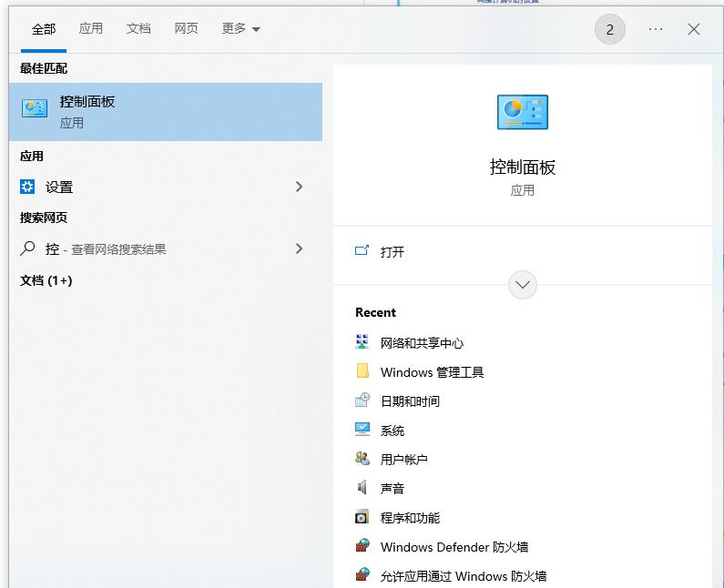Click the 声音 speaker icon
724x588 pixels.
[362, 487]
